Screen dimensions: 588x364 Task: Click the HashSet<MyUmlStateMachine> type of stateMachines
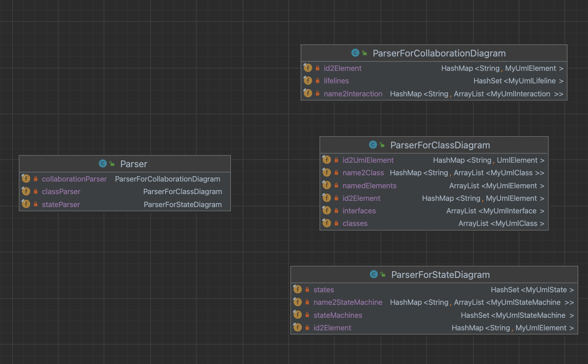518,315
